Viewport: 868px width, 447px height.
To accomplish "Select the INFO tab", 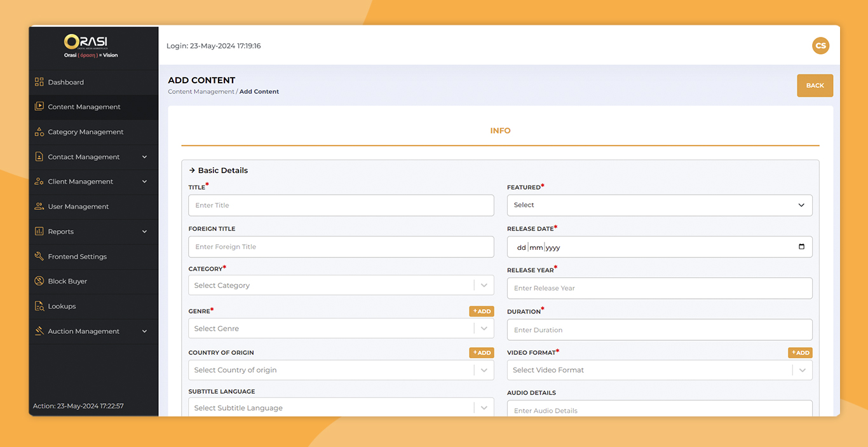I will point(500,130).
